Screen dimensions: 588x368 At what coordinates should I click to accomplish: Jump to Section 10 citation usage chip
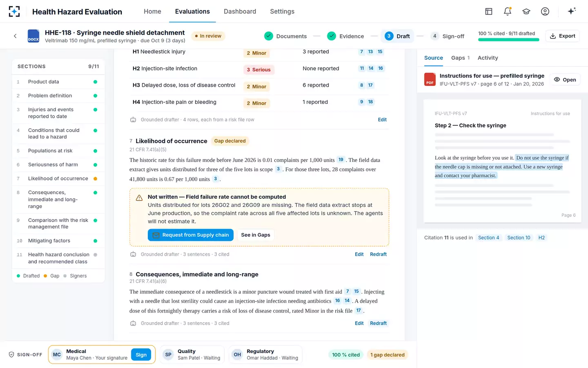click(x=519, y=238)
